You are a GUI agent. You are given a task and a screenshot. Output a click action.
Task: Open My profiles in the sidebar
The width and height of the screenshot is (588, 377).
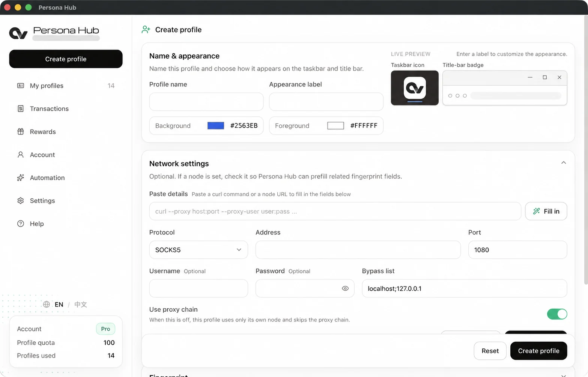click(x=66, y=86)
